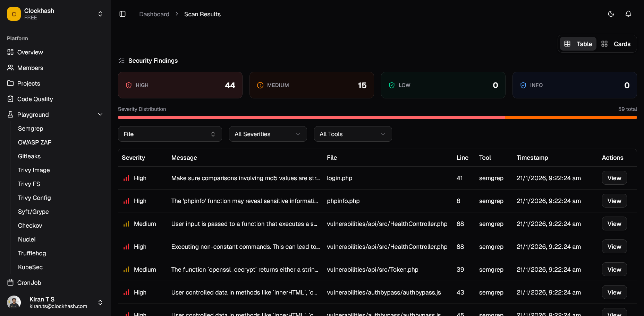Click the Playground flask icon
This screenshot has height=316, width=644.
point(10,114)
